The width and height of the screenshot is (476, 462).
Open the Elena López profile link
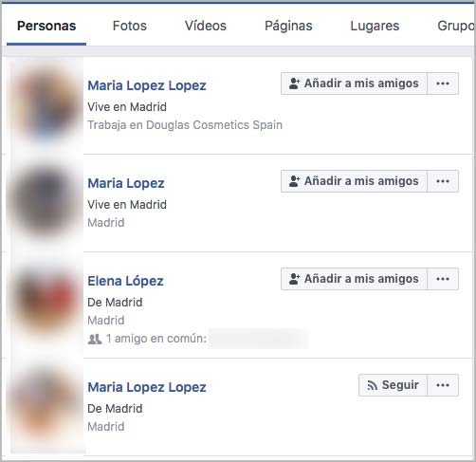coord(125,281)
